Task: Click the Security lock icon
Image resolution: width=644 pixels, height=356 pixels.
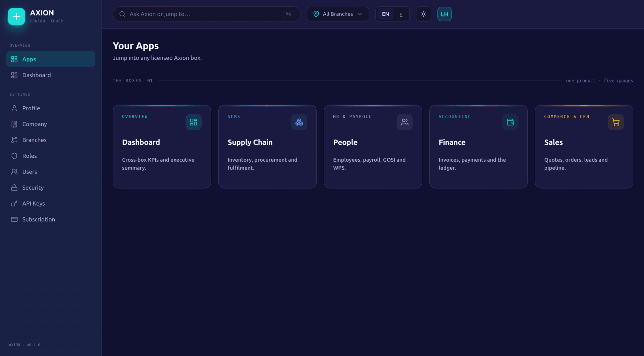Action: tap(14, 188)
